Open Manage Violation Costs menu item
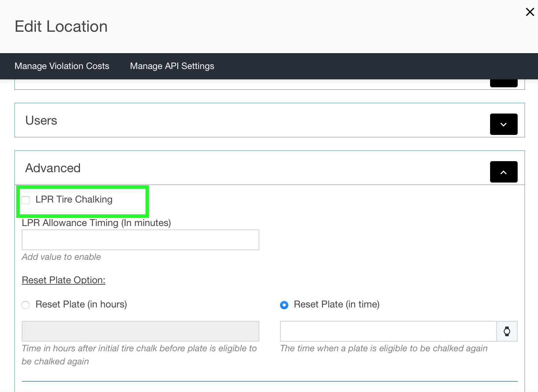The height and width of the screenshot is (392, 538). tap(62, 66)
